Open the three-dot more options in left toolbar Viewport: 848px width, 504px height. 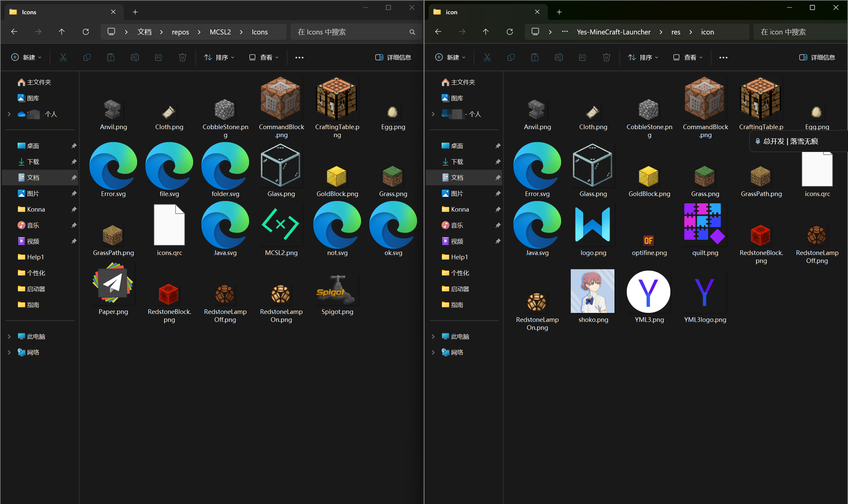(x=299, y=57)
